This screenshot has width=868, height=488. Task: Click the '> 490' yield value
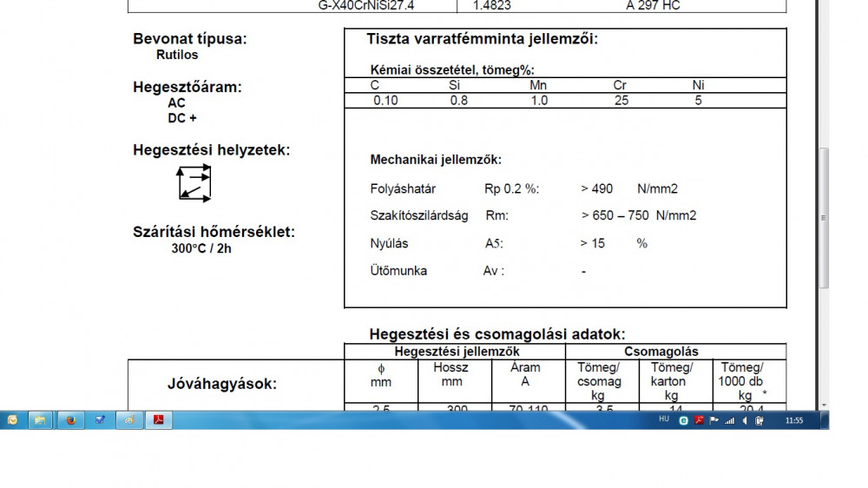pyautogui.click(x=597, y=189)
